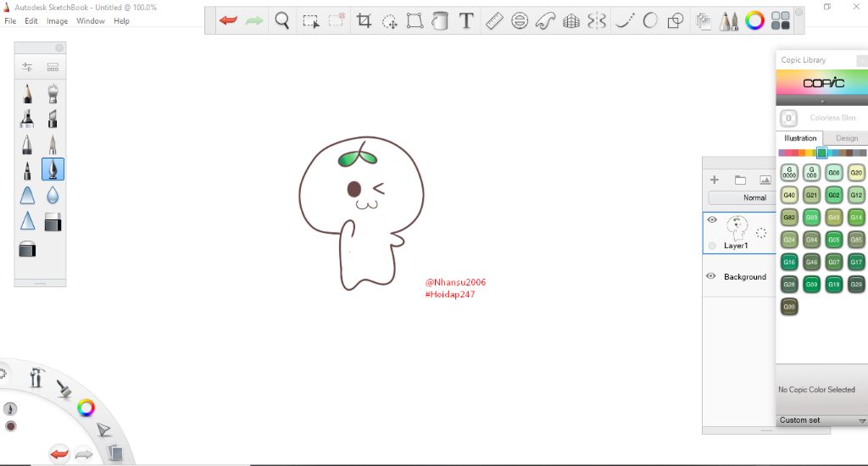Select the Marker brush in brush palette

point(27,119)
